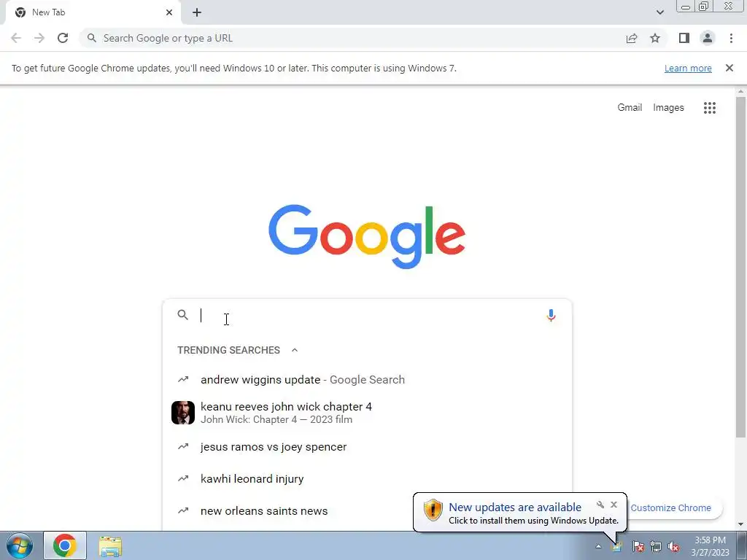Viewport: 747px width, 560px height.
Task: Click the page vertical scrollbar
Action: click(x=740, y=267)
